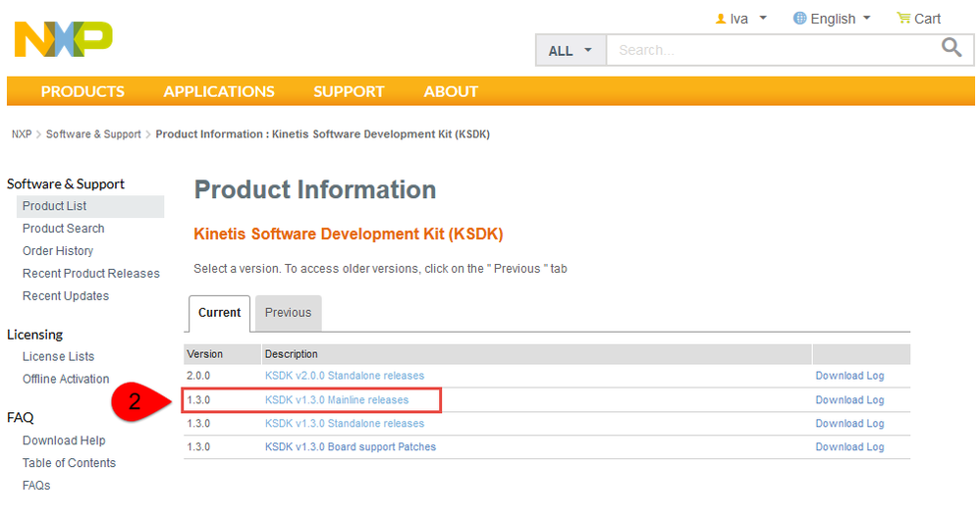Open Table of Contents link
Image resolution: width=980 pixels, height=519 pixels.
[69, 463]
